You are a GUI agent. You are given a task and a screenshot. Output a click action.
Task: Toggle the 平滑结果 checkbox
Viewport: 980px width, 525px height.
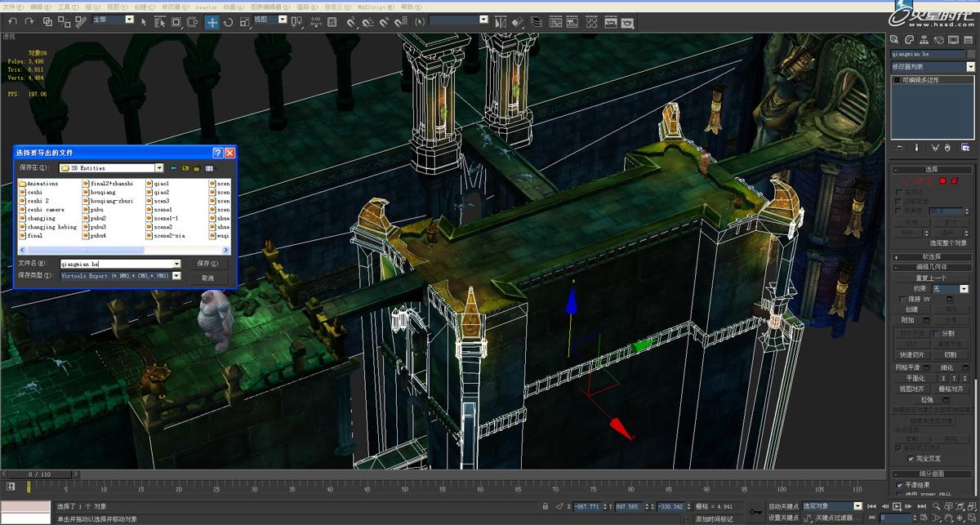pyautogui.click(x=899, y=485)
